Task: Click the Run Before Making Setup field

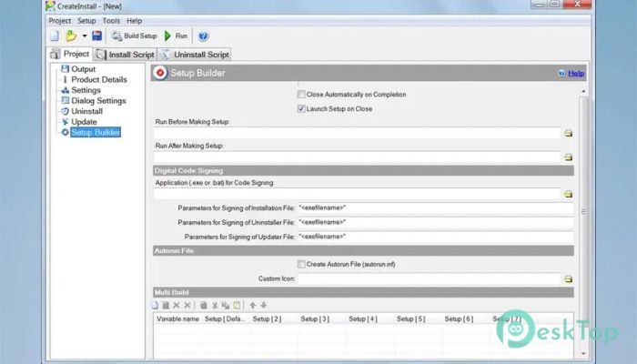Action: [x=357, y=133]
